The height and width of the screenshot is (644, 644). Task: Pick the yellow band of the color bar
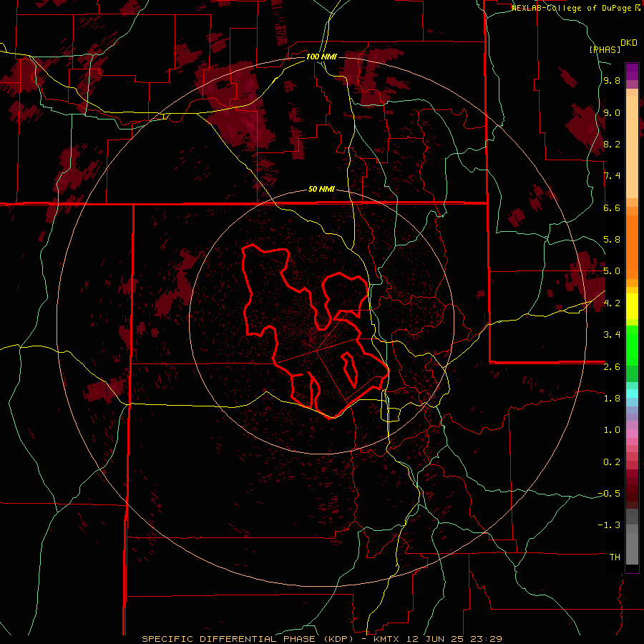[x=632, y=306]
